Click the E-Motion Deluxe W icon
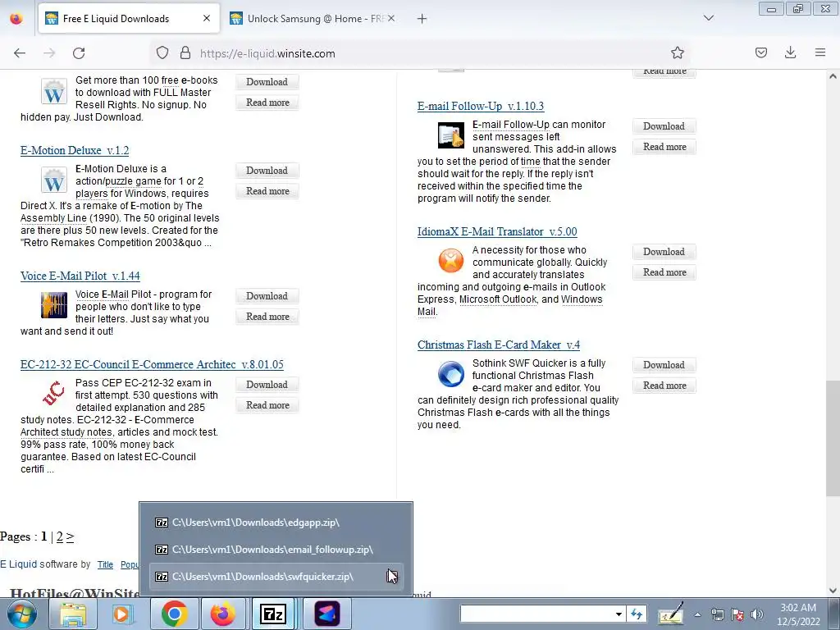The image size is (840, 630). [54, 180]
